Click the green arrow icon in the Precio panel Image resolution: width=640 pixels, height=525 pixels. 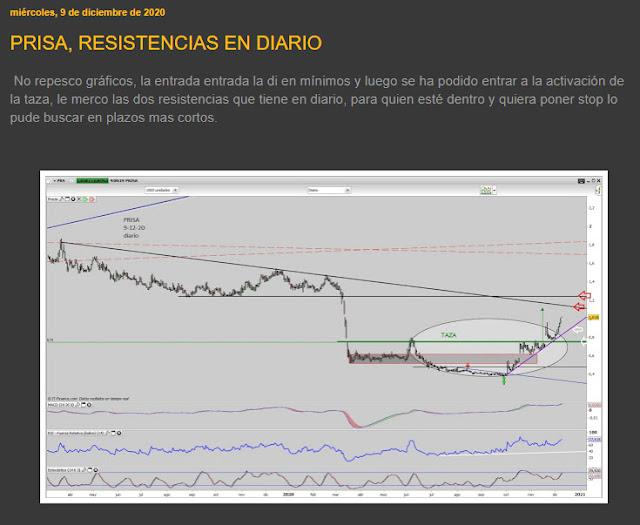85,199
